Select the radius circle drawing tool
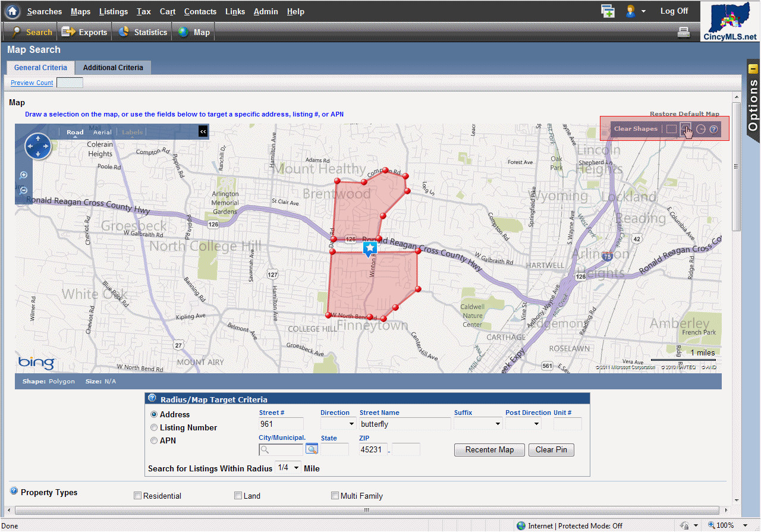The height and width of the screenshot is (532, 761). pyautogui.click(x=701, y=129)
